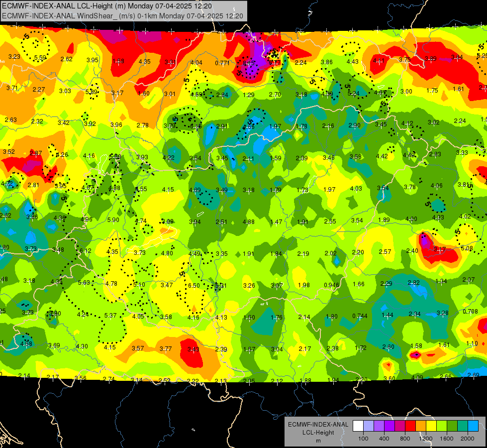
Task: Select the light lavender legend swatch
Action: click(369, 426)
